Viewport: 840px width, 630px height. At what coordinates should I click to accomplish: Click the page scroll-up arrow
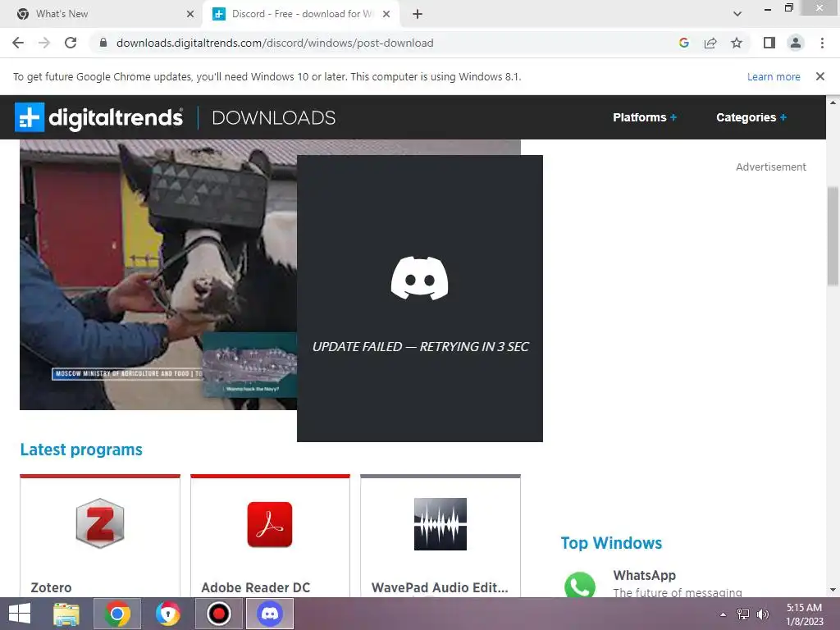(x=833, y=102)
